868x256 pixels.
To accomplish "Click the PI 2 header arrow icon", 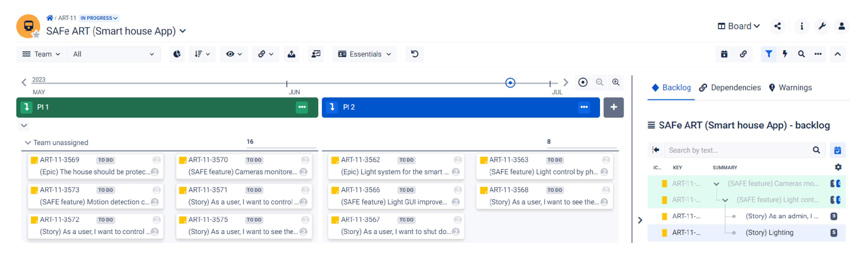I will point(332,107).
